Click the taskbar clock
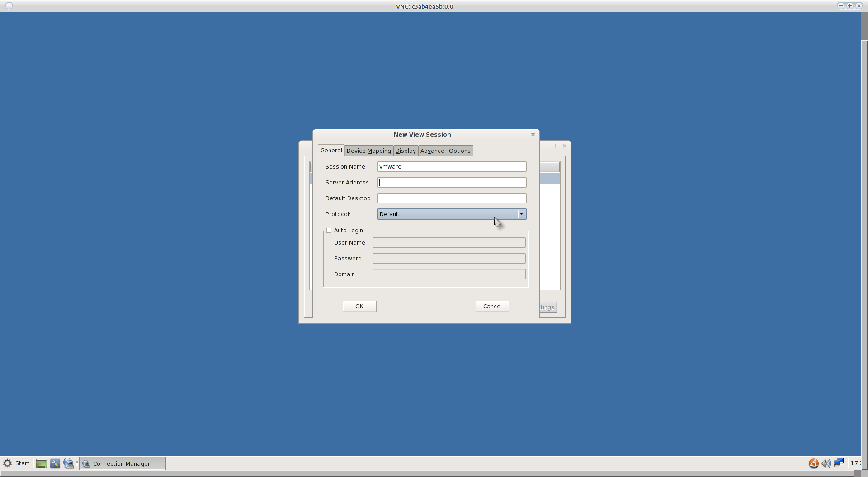 [x=855, y=463]
